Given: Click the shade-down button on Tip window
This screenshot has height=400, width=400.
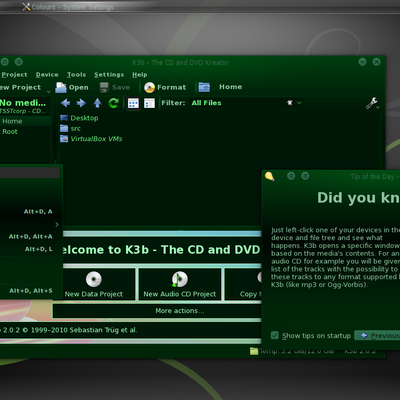Looking at the screenshot, I should click(x=305, y=176).
